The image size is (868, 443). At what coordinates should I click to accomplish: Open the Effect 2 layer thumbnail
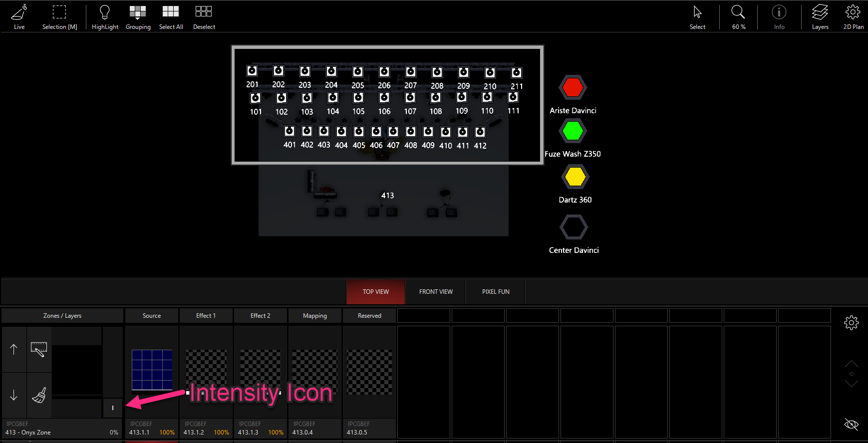point(261,372)
